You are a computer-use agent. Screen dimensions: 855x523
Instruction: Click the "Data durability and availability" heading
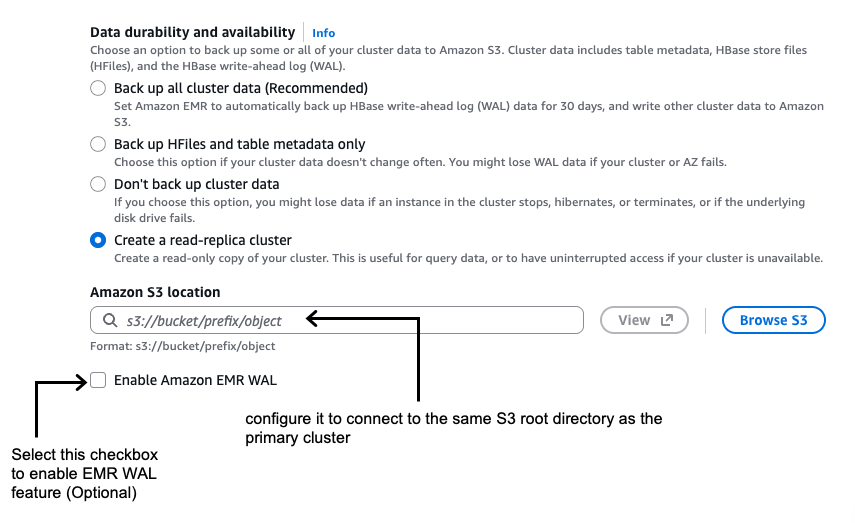click(x=193, y=33)
